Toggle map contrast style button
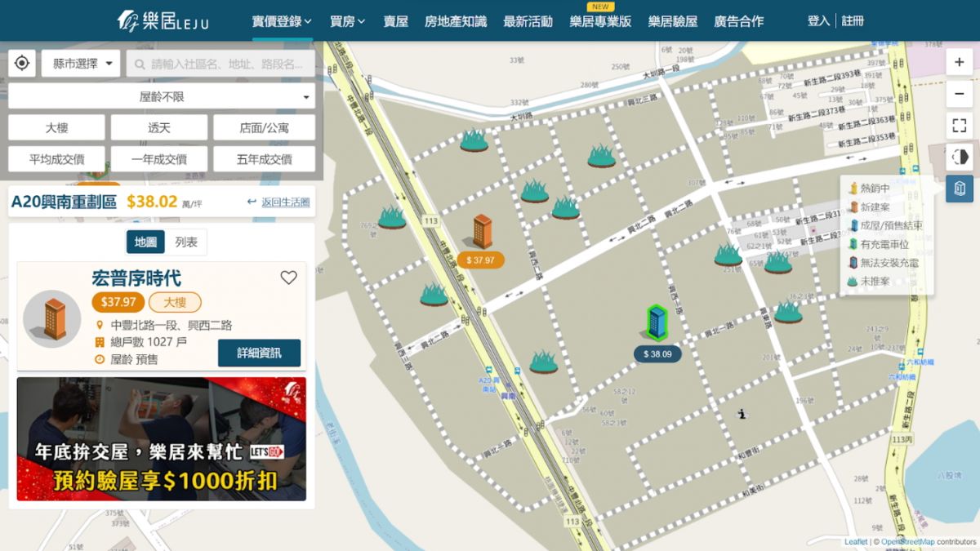Screen dimensions: 980x551 click(x=960, y=157)
